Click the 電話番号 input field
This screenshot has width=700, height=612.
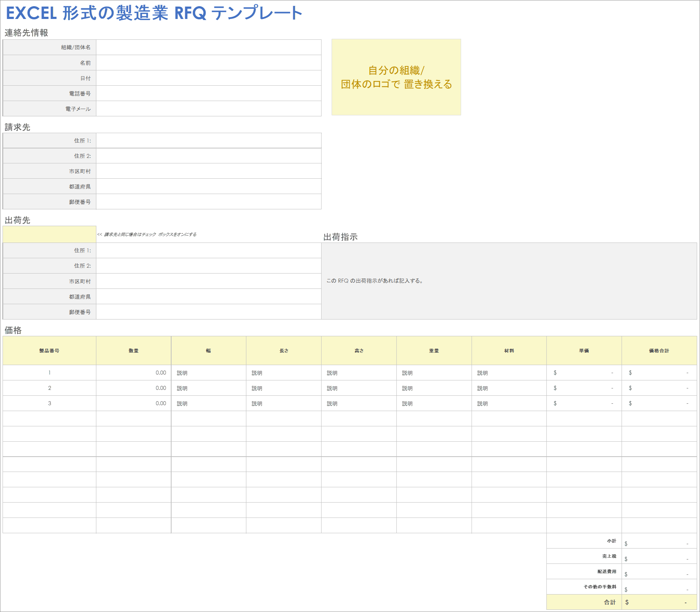click(208, 93)
